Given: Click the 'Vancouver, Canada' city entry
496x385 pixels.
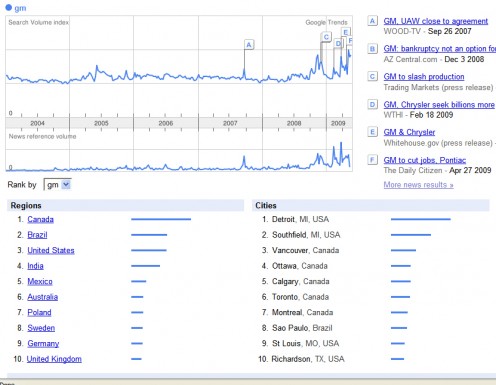Looking at the screenshot, I should click(x=305, y=250).
